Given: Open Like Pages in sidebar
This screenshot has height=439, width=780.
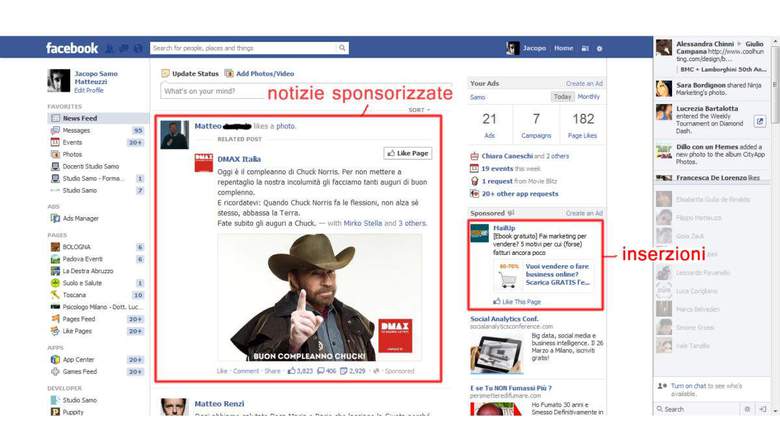Looking at the screenshot, I should (x=77, y=331).
